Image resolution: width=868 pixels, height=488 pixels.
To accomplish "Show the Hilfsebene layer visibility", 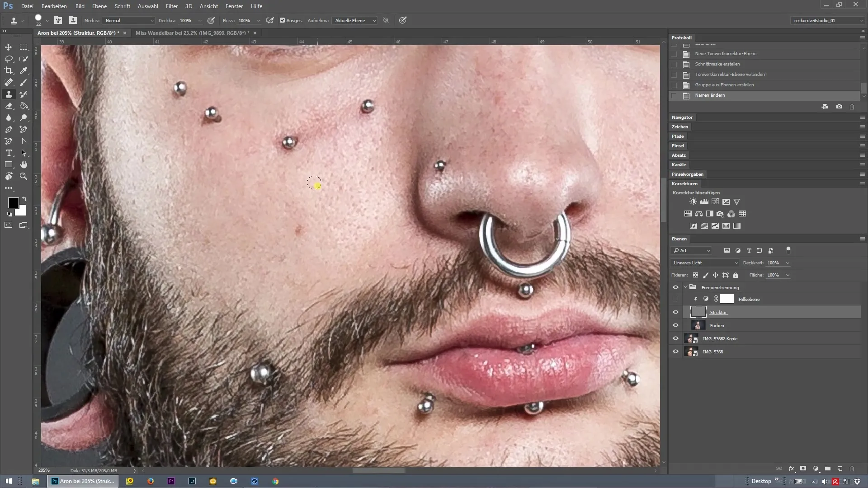I will click(675, 299).
